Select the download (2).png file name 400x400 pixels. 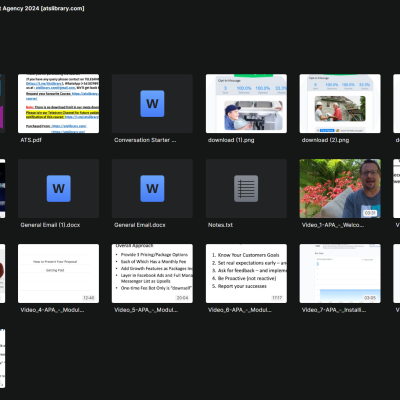(x=325, y=140)
